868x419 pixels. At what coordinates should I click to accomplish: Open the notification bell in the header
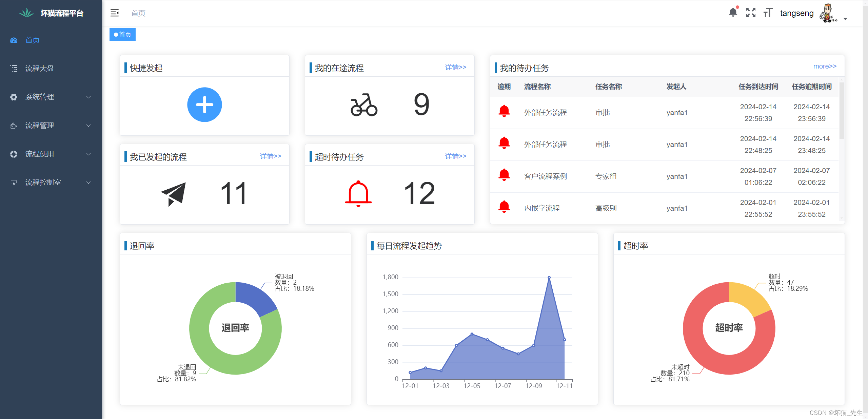pyautogui.click(x=733, y=13)
